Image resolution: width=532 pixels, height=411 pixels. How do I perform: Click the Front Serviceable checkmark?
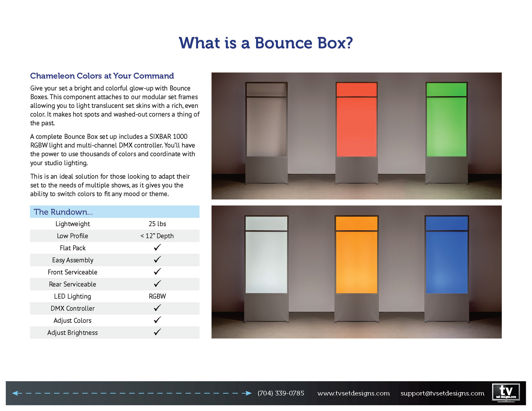click(157, 272)
